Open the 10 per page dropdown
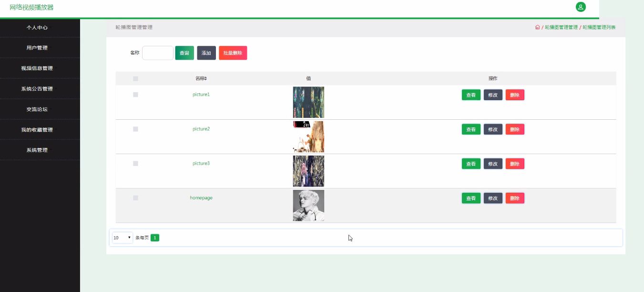Image resolution: width=644 pixels, height=292 pixels. click(x=123, y=238)
